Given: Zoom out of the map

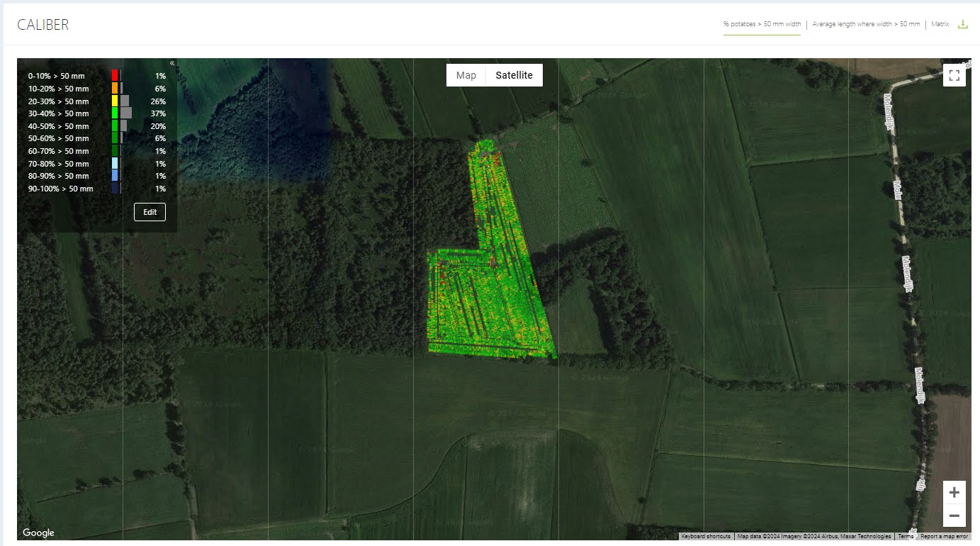Looking at the screenshot, I should [954, 516].
